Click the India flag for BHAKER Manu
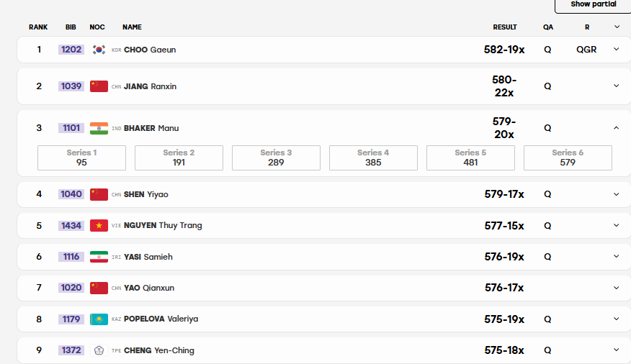 coord(99,128)
